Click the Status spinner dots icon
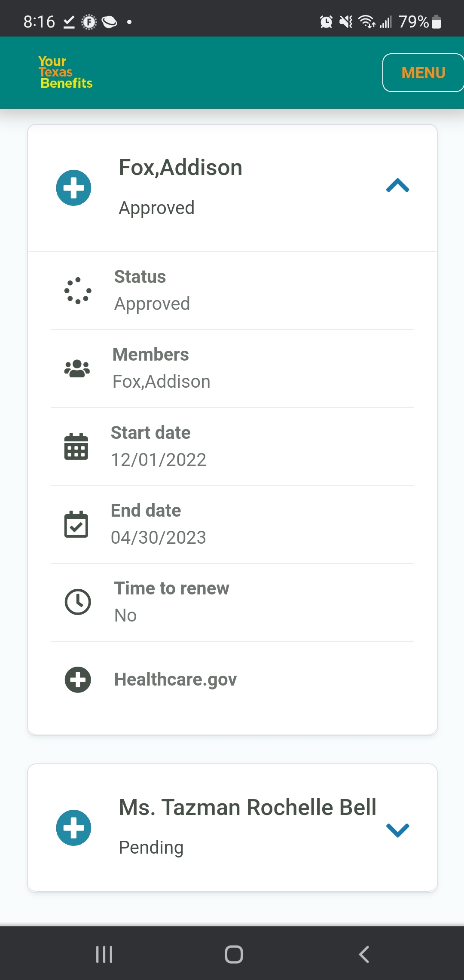 pos(78,291)
